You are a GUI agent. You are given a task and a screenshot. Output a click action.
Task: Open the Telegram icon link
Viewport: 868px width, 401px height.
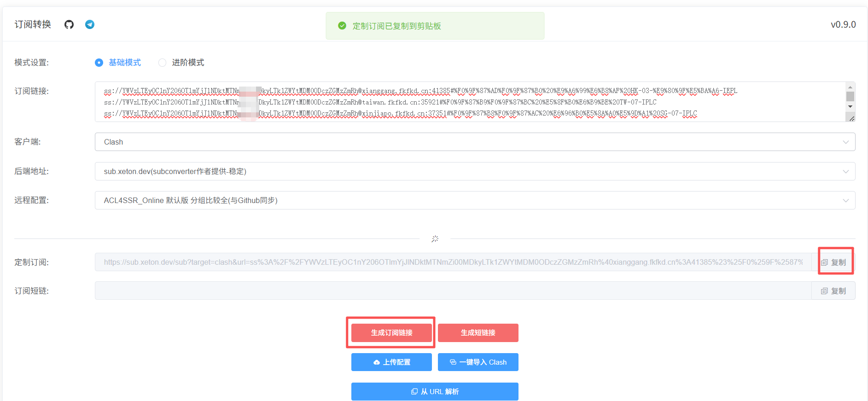[x=90, y=24]
